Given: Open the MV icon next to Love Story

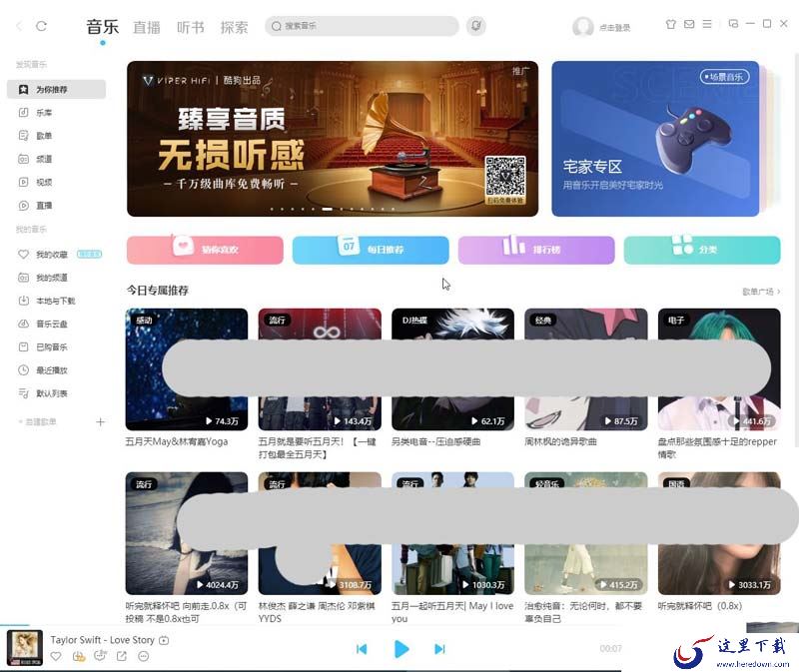Looking at the screenshot, I should [x=164, y=640].
